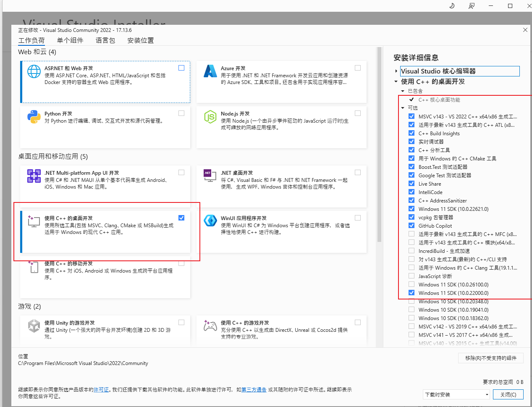Select the IntelliCode component label
532x407 pixels.
pos(430,192)
